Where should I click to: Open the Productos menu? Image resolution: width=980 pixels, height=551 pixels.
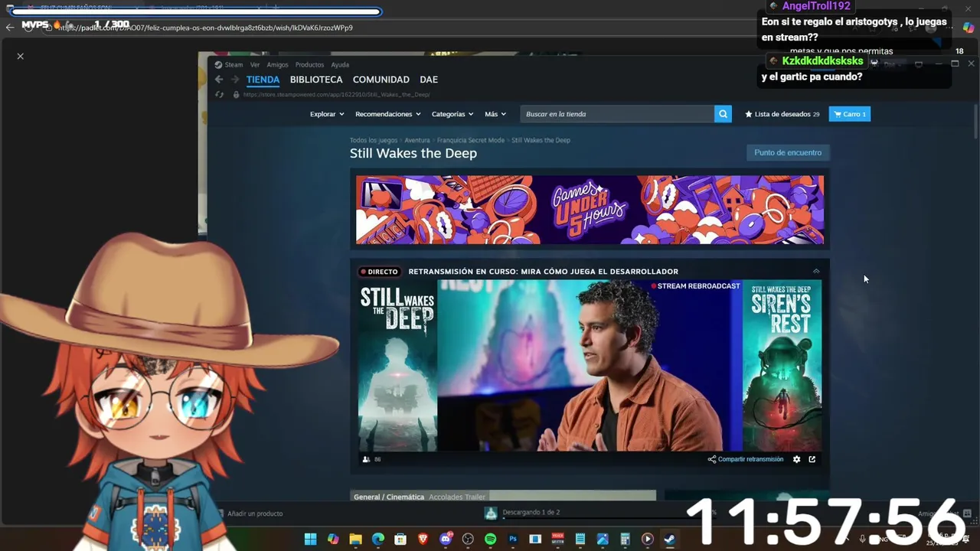pyautogui.click(x=309, y=65)
